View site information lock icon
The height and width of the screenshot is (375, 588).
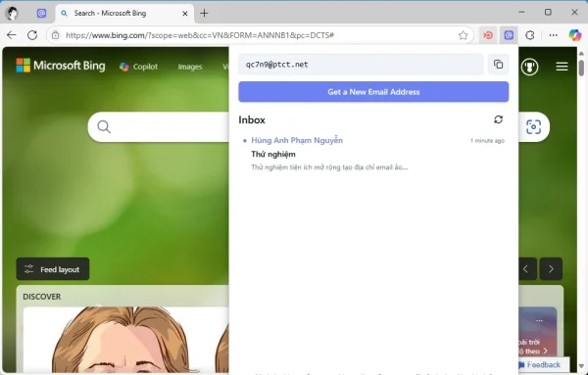pyautogui.click(x=56, y=35)
